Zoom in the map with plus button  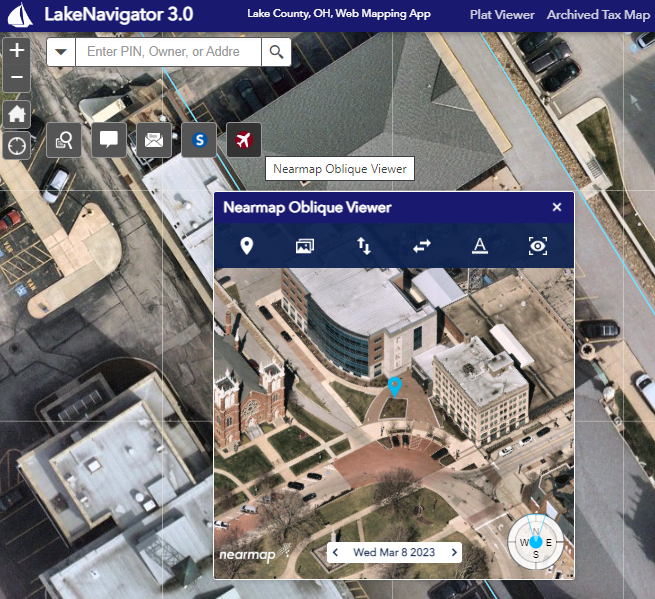pyautogui.click(x=17, y=51)
